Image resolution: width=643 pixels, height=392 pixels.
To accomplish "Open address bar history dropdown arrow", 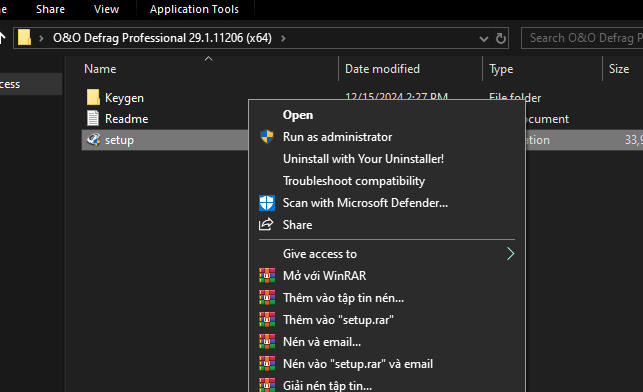I will [484, 39].
